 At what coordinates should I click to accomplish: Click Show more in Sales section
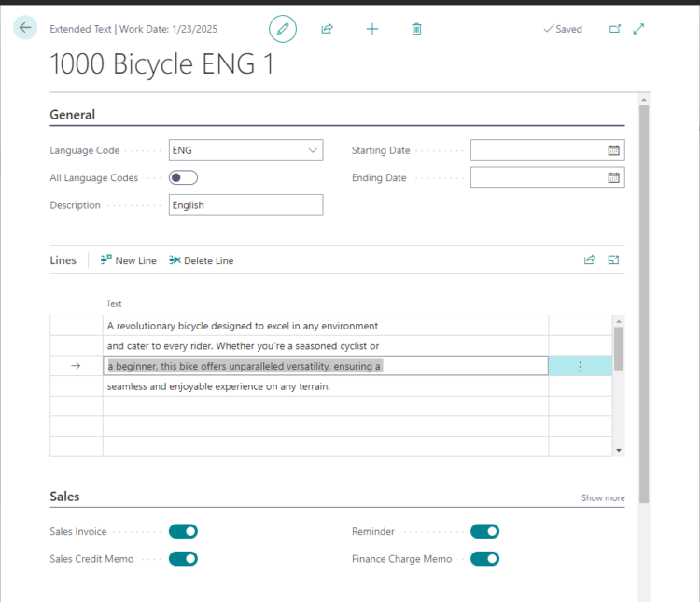click(603, 497)
